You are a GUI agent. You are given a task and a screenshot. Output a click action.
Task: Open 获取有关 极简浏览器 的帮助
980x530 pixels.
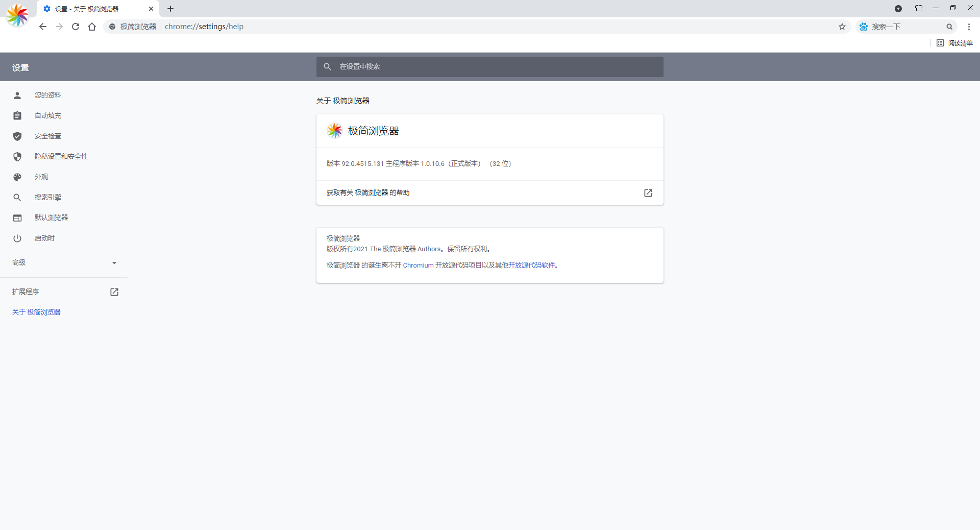pyautogui.click(x=367, y=193)
